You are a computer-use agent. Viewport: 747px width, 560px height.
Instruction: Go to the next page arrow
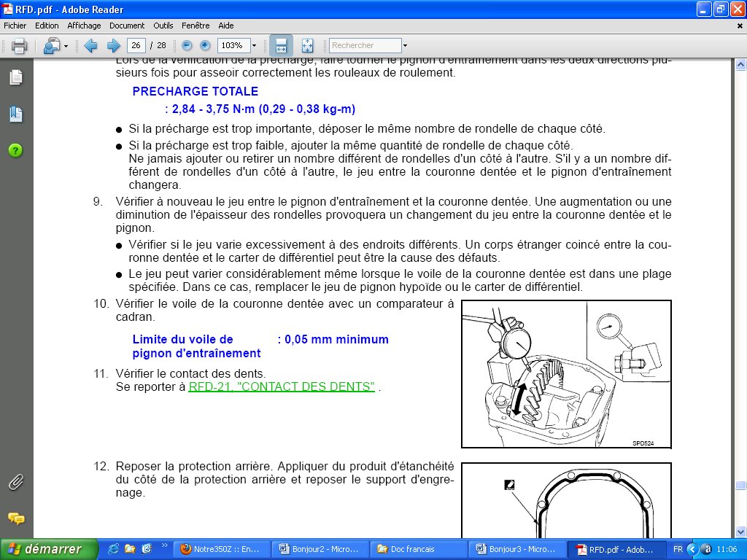click(113, 46)
